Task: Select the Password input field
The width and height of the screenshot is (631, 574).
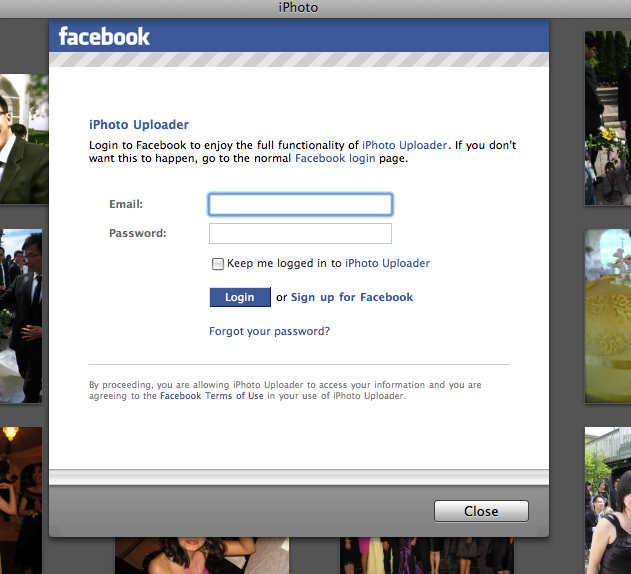Action: tap(300, 233)
